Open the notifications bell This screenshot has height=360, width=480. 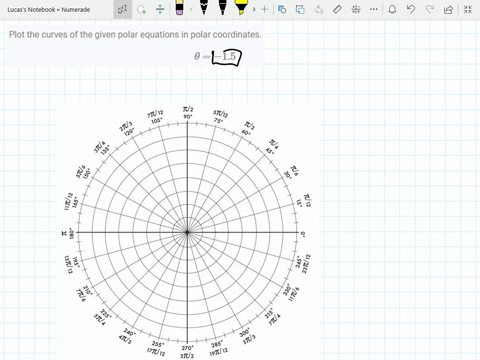point(392,9)
